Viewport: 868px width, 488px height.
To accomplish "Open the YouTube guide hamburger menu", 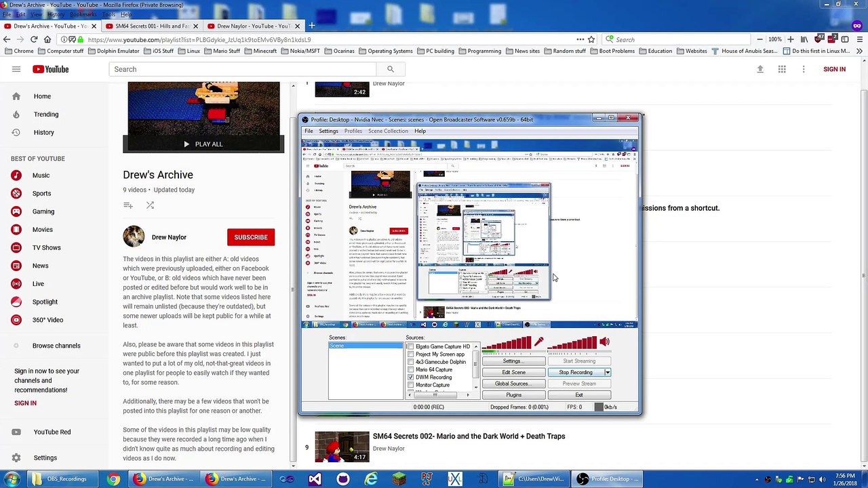I will (x=16, y=69).
